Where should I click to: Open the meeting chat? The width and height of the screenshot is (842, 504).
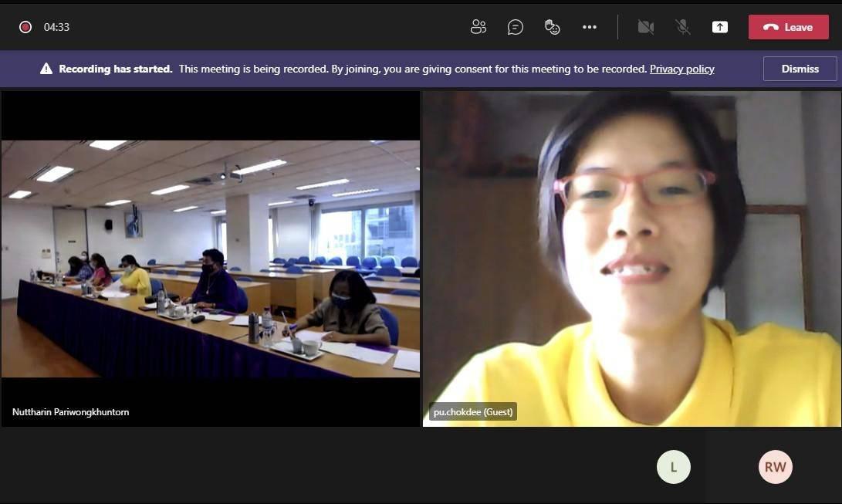(515, 27)
